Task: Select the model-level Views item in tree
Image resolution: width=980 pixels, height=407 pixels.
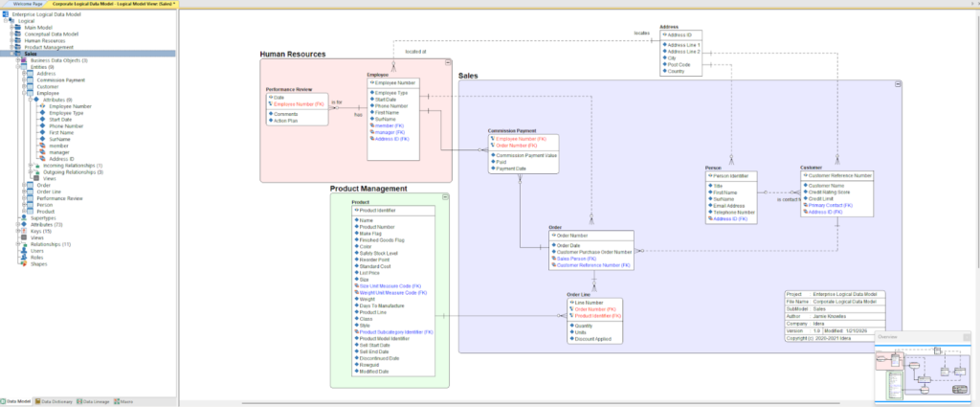Action: [37, 237]
